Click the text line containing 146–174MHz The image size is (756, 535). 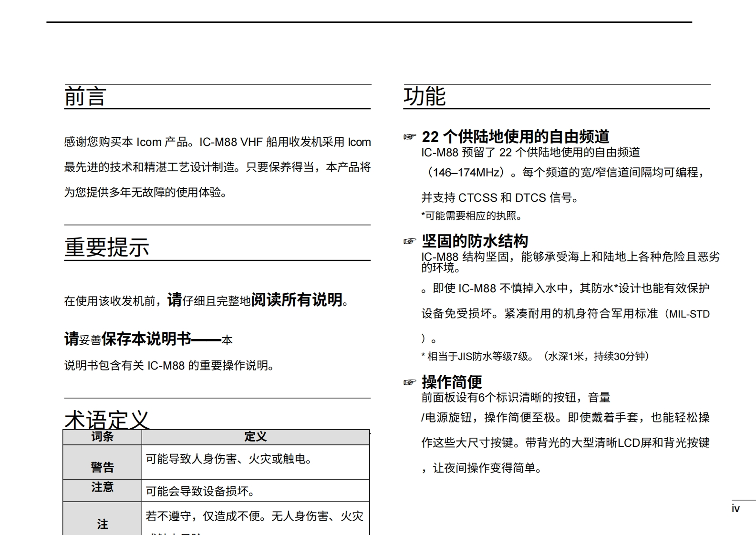(x=564, y=173)
